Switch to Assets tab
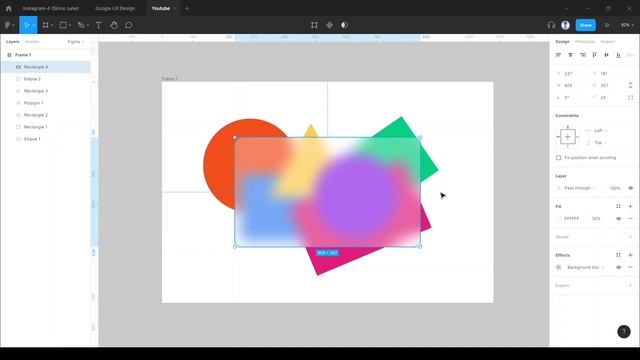 [32, 42]
